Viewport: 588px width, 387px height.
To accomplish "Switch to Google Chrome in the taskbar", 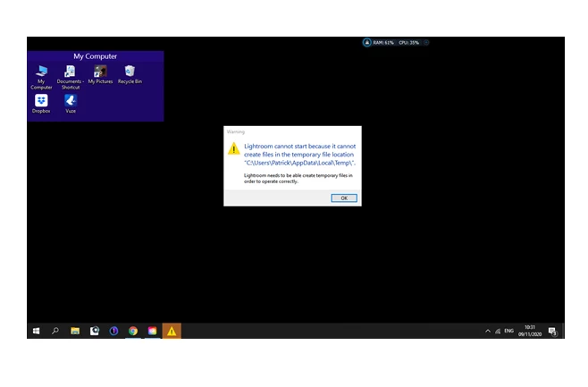I will click(x=133, y=331).
